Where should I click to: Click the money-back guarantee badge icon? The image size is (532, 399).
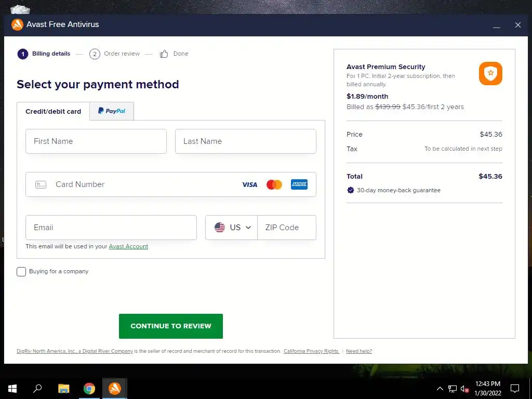(351, 190)
